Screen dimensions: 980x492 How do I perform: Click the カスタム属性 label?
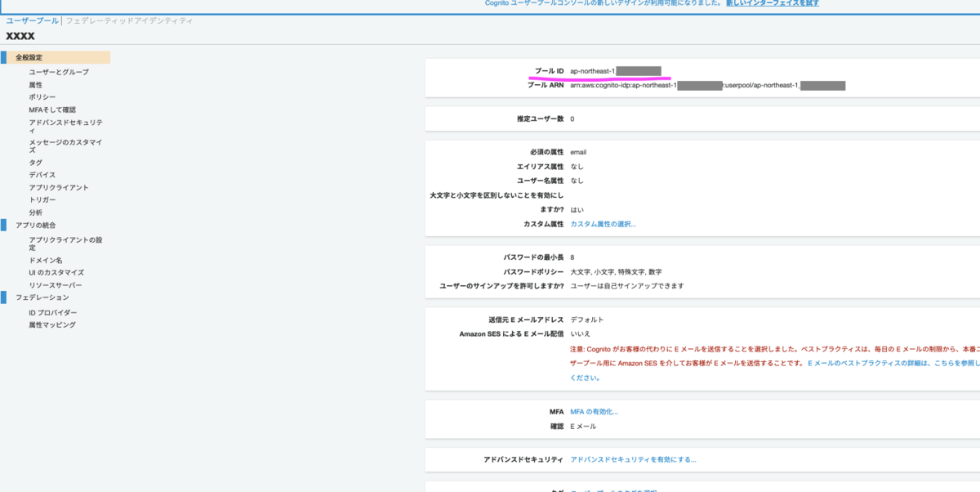point(544,224)
